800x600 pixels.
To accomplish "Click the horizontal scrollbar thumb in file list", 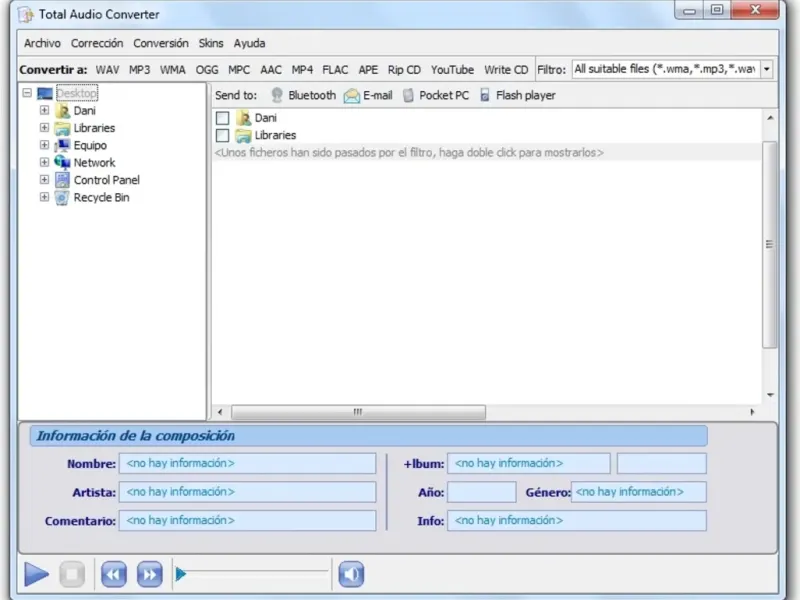I will tap(358, 412).
